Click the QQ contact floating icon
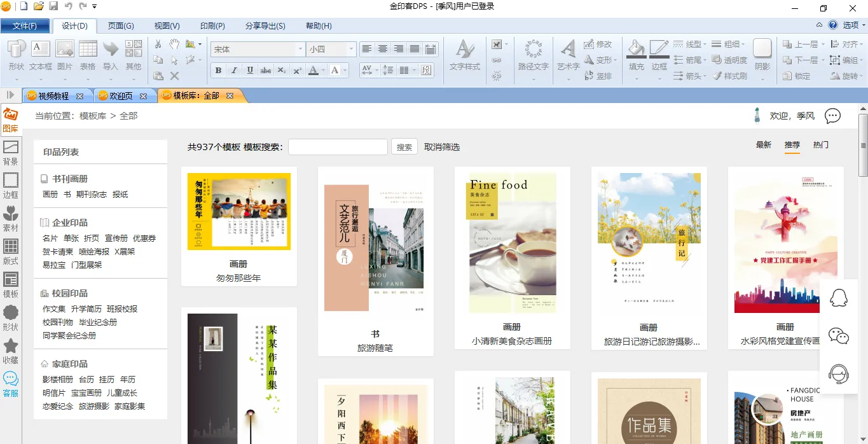The width and height of the screenshot is (868, 444). (839, 298)
